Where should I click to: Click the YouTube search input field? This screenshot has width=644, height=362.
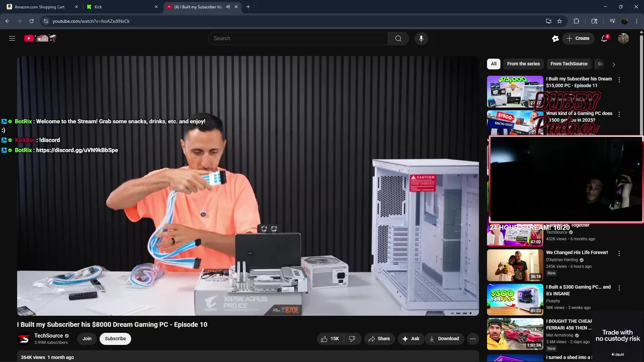tap(298, 38)
